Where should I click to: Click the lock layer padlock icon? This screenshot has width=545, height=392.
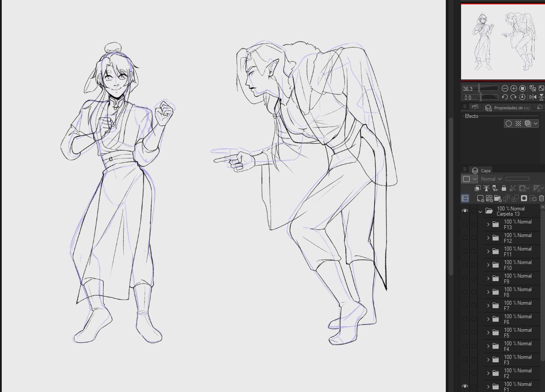pyautogui.click(x=504, y=188)
